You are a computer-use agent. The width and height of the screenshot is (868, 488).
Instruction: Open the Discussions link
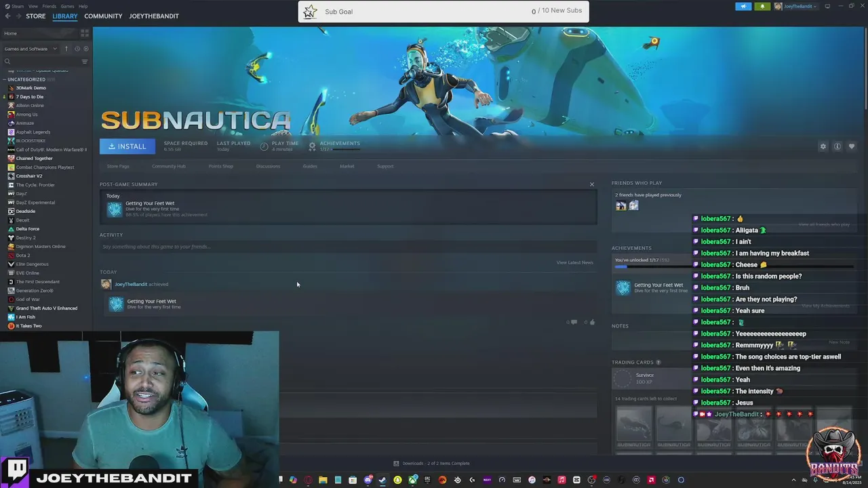268,166
